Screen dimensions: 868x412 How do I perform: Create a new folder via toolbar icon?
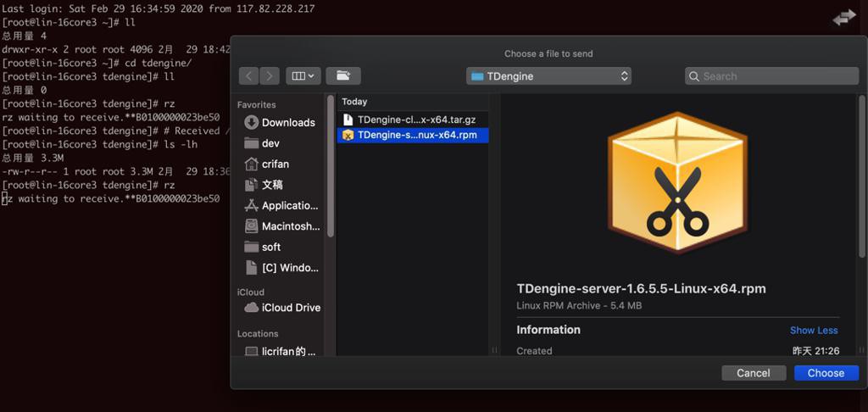coord(343,75)
